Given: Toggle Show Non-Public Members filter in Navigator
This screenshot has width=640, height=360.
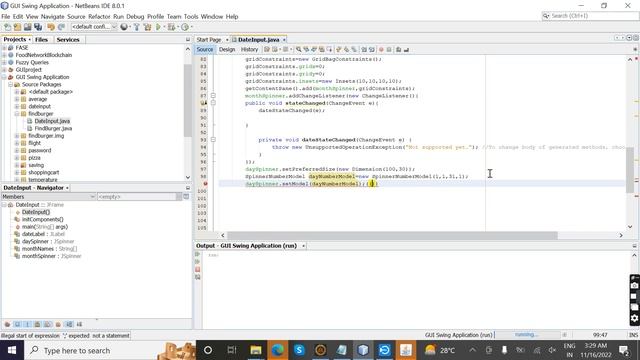Looking at the screenshot, I should (x=38, y=324).
